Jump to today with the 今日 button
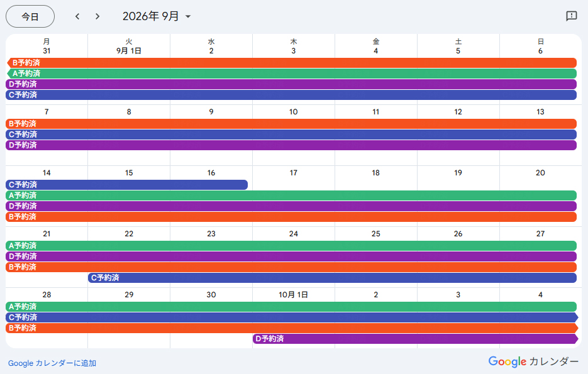Viewport: 588px width, 374px height. coord(30,16)
